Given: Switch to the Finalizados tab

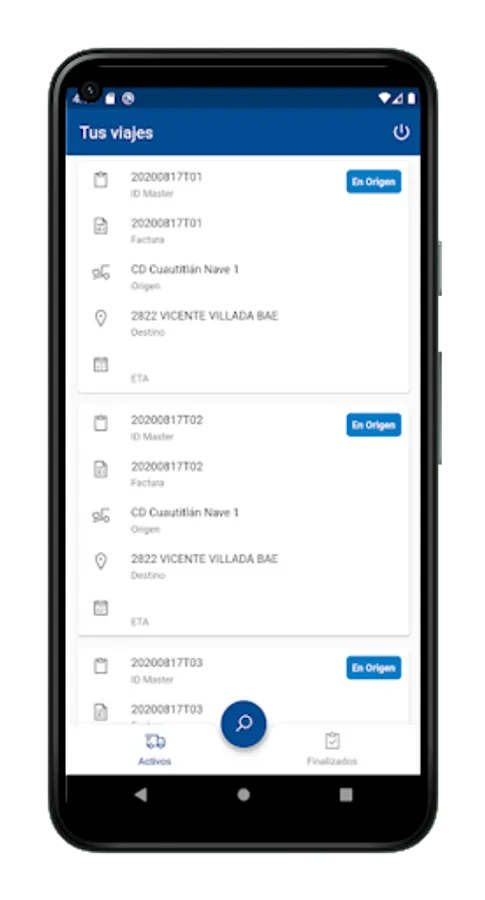Looking at the screenshot, I should coord(332,749).
